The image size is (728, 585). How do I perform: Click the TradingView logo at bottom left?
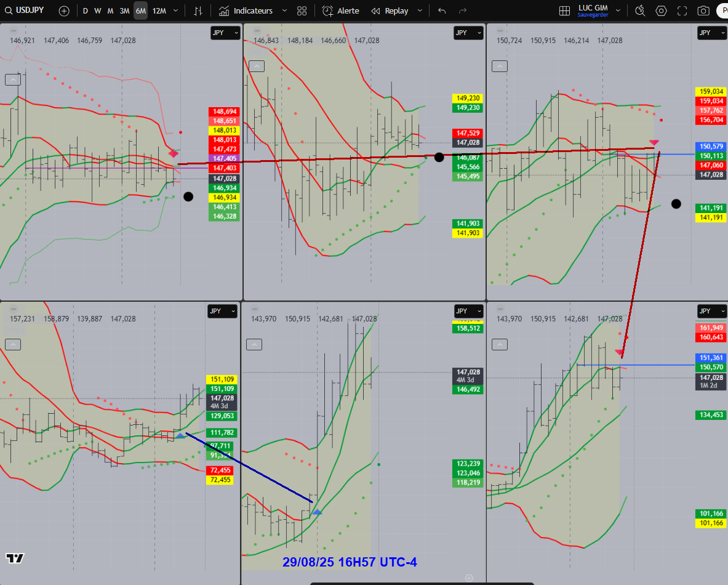pos(15,558)
